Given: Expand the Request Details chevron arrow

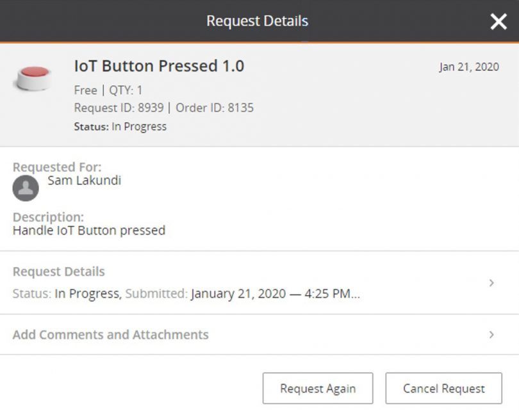Looking at the screenshot, I should click(x=491, y=283).
